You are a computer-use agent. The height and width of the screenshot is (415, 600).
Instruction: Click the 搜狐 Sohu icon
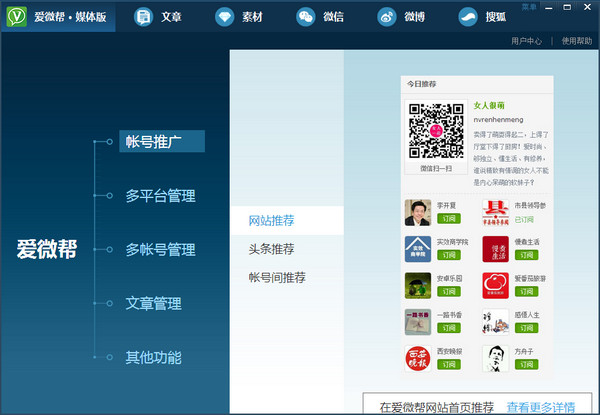(x=468, y=17)
